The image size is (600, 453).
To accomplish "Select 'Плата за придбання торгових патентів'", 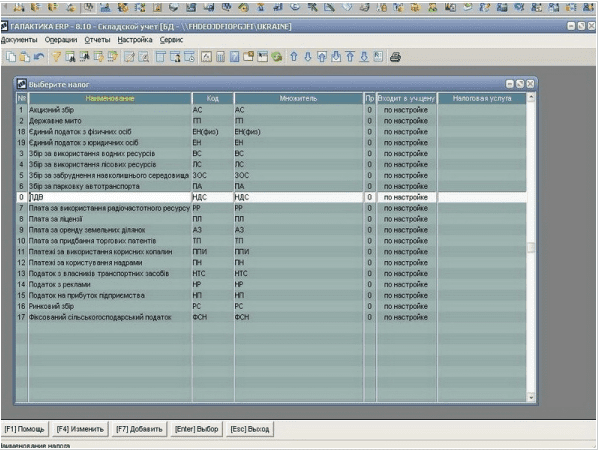I will coord(271,241).
